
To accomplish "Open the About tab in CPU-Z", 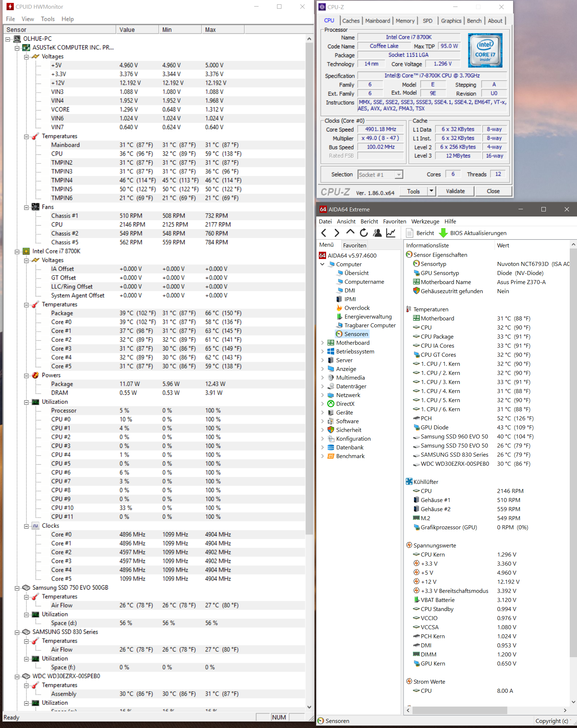I will click(x=495, y=21).
